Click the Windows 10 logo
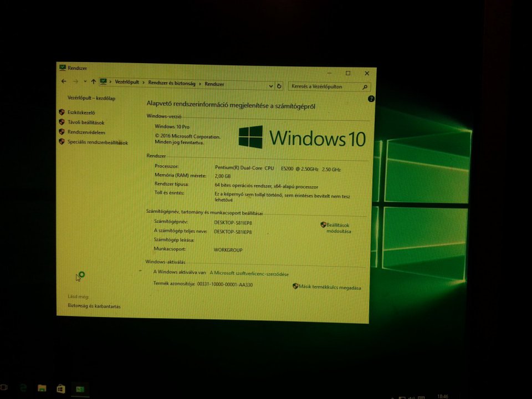Screen dimensions: 532x399 [x=302, y=137]
